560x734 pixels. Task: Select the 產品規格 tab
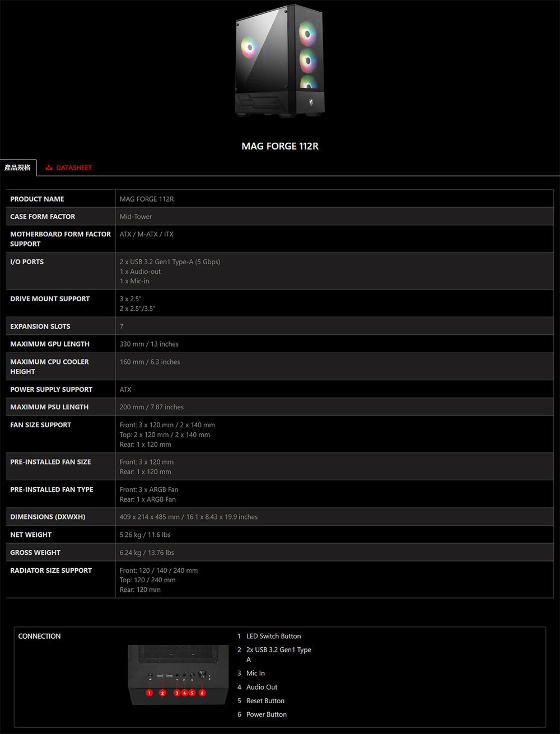pyautogui.click(x=18, y=167)
